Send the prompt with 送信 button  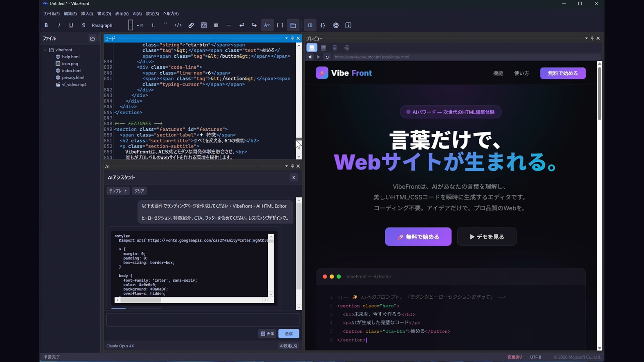[x=288, y=334]
